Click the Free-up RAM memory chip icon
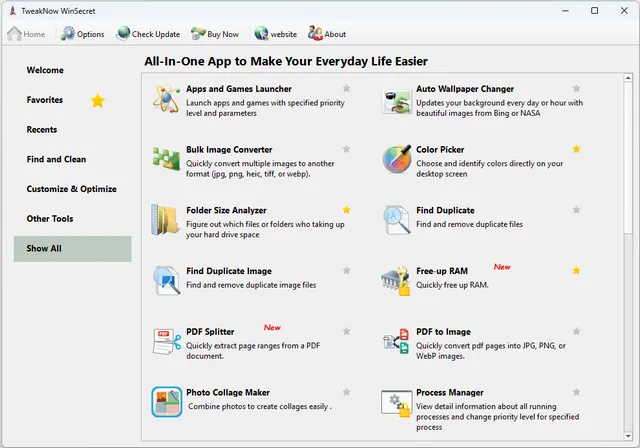640x448 pixels. [397, 281]
